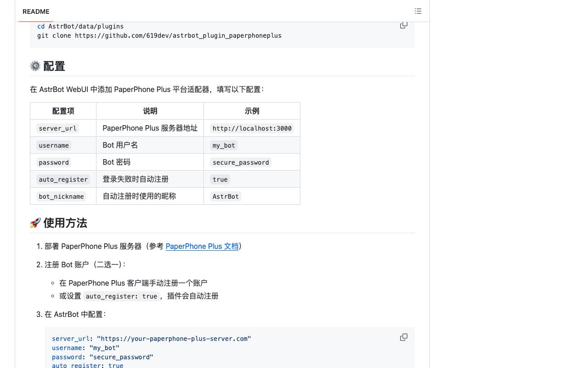The image size is (588, 368).
Task: Click the server_url table cell
Action: click(63, 128)
